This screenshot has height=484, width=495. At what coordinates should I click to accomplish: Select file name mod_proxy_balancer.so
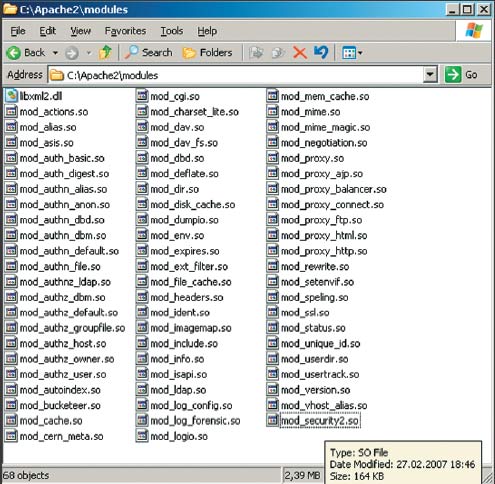[334, 189]
